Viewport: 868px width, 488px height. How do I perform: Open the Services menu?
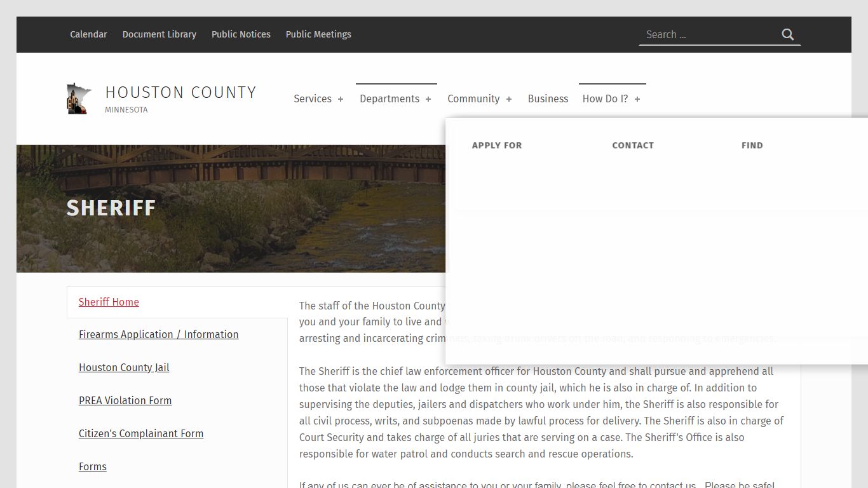click(313, 98)
